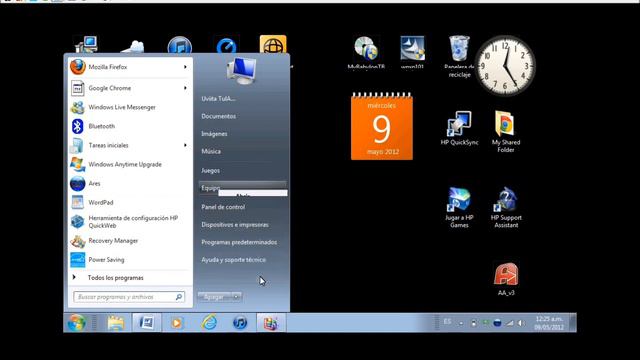Open shutdown options arrow next to Apagar
The width and height of the screenshot is (640, 360).
(x=236, y=297)
